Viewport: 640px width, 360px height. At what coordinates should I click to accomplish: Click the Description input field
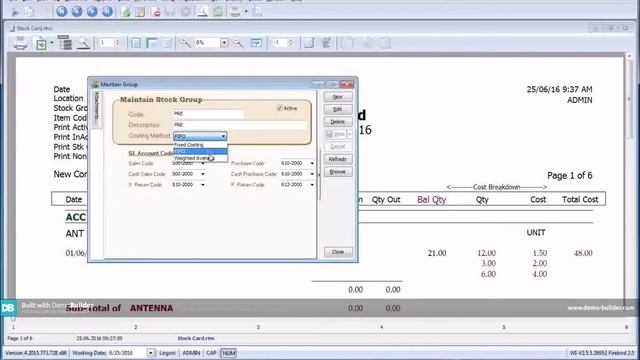click(240, 124)
